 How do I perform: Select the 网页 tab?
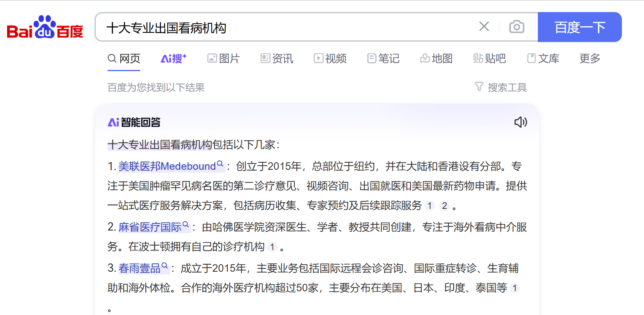point(124,59)
